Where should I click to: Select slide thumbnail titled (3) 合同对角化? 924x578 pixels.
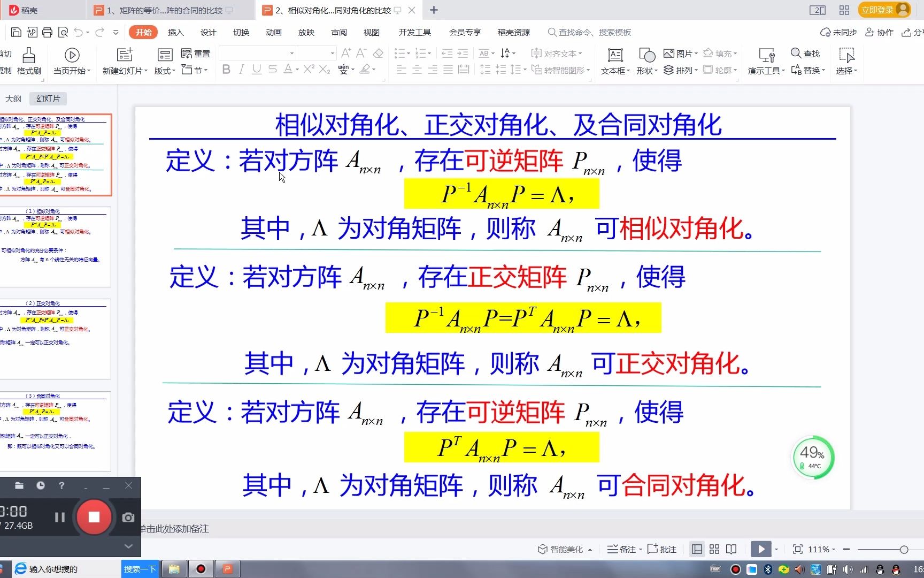[55, 431]
